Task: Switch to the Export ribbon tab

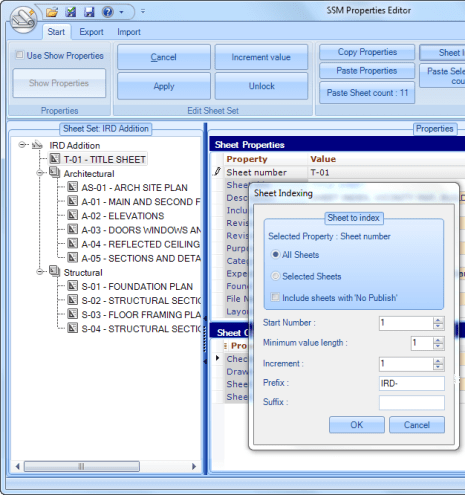Action: (91, 32)
